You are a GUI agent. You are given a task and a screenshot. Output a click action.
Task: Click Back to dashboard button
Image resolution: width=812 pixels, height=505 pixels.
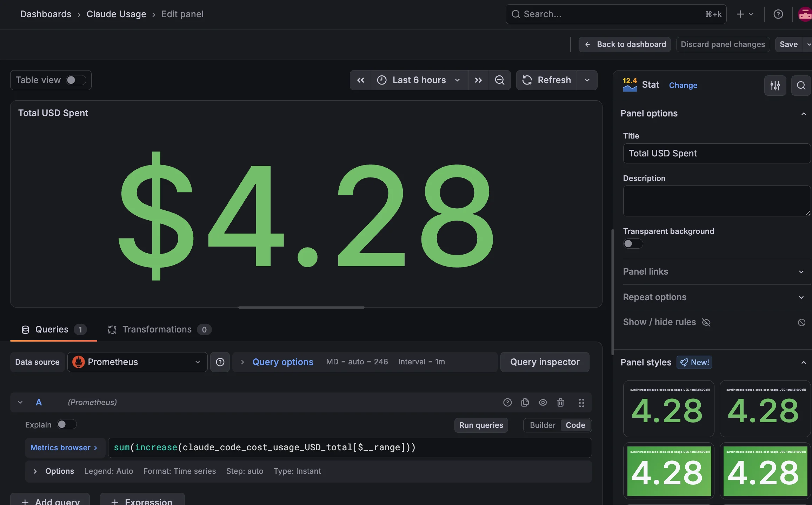click(x=625, y=45)
